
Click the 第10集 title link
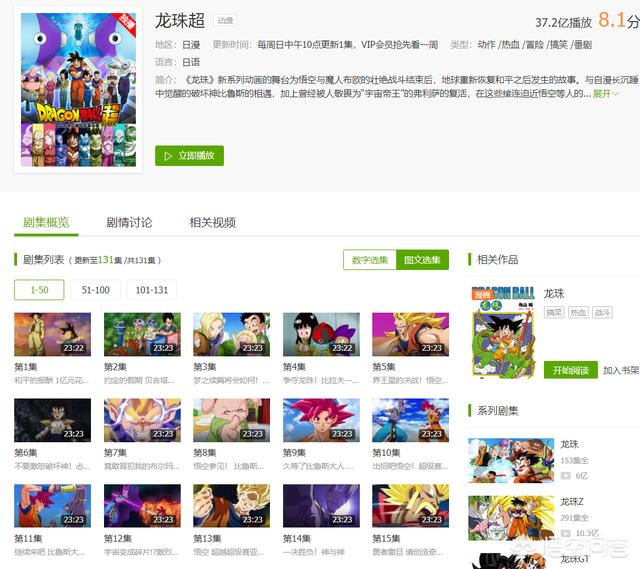coord(386,453)
